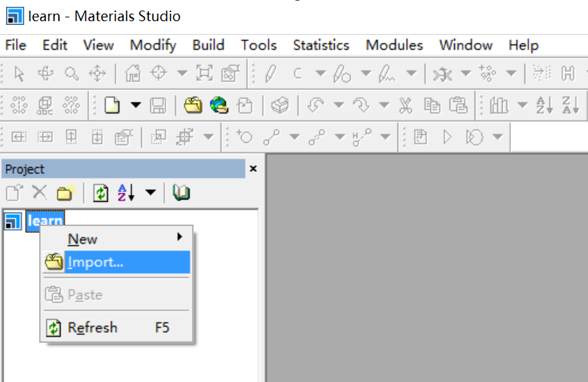
Task: Click the Sort Ascending A-Z toolbar icon
Action: (544, 105)
